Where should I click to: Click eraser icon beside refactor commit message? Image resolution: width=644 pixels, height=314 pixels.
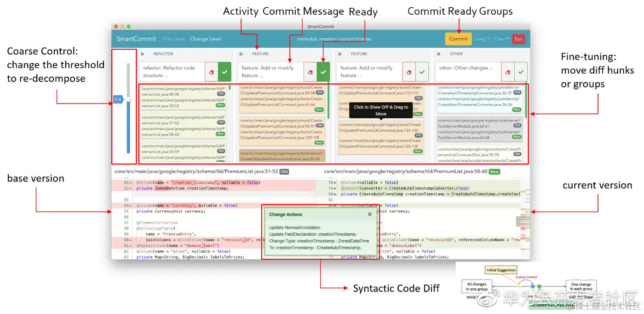coord(211,72)
